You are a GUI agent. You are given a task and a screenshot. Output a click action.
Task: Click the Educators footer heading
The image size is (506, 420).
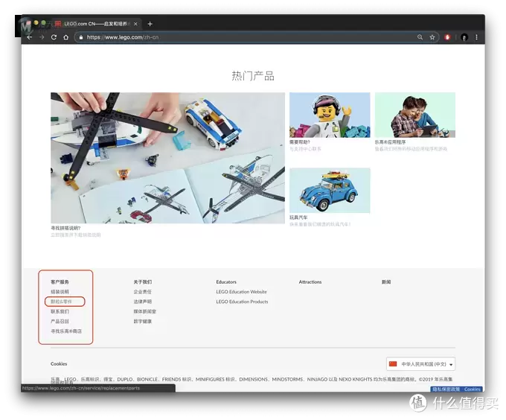click(226, 281)
